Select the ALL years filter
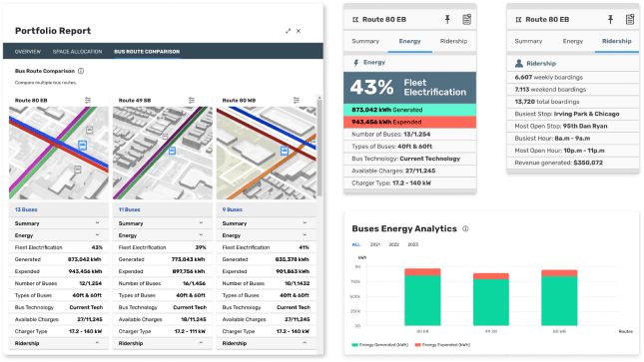The width and height of the screenshot is (644, 362). click(x=356, y=244)
